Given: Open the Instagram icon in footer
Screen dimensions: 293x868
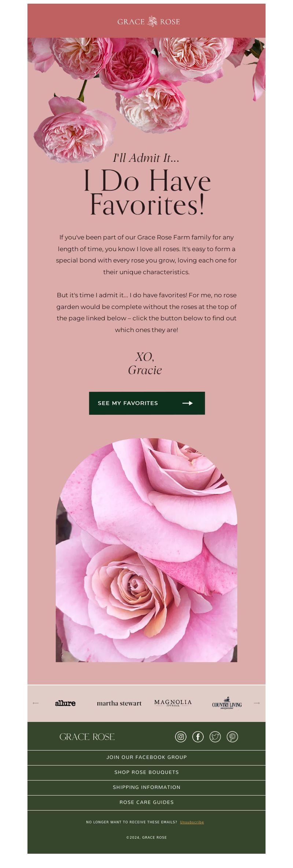Looking at the screenshot, I should pyautogui.click(x=181, y=737).
